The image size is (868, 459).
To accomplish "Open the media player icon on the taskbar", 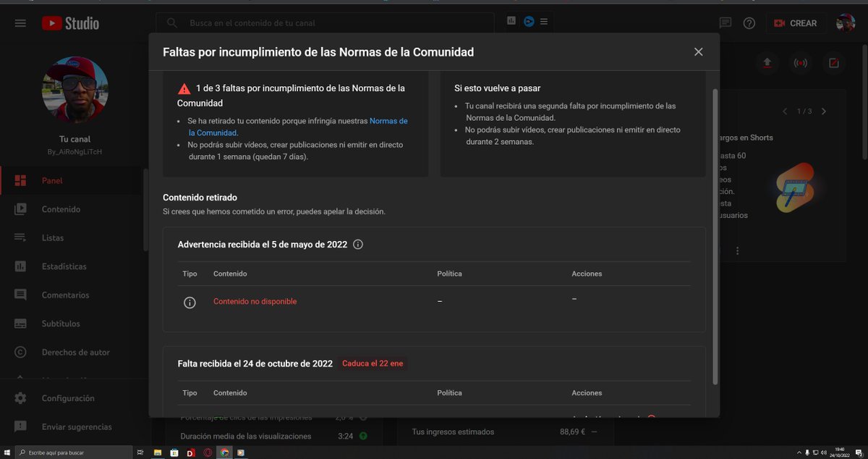I will pos(241,452).
